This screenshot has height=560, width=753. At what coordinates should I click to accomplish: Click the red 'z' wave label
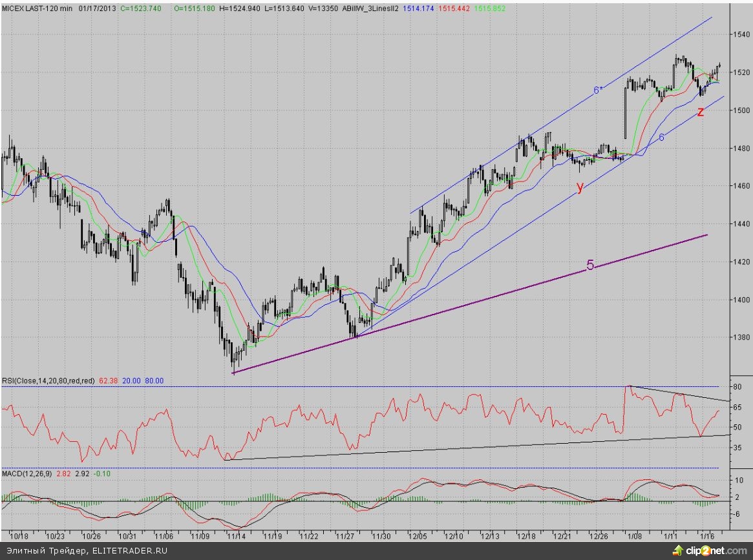click(701, 112)
